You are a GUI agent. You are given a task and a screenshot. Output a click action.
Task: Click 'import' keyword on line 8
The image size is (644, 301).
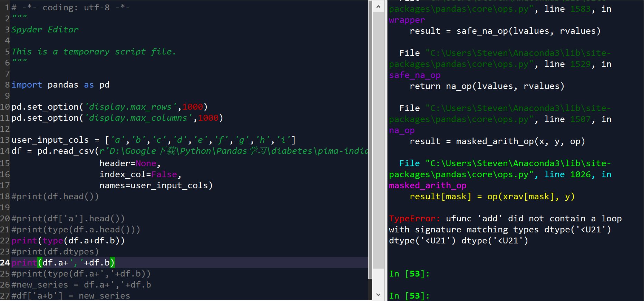27,85
